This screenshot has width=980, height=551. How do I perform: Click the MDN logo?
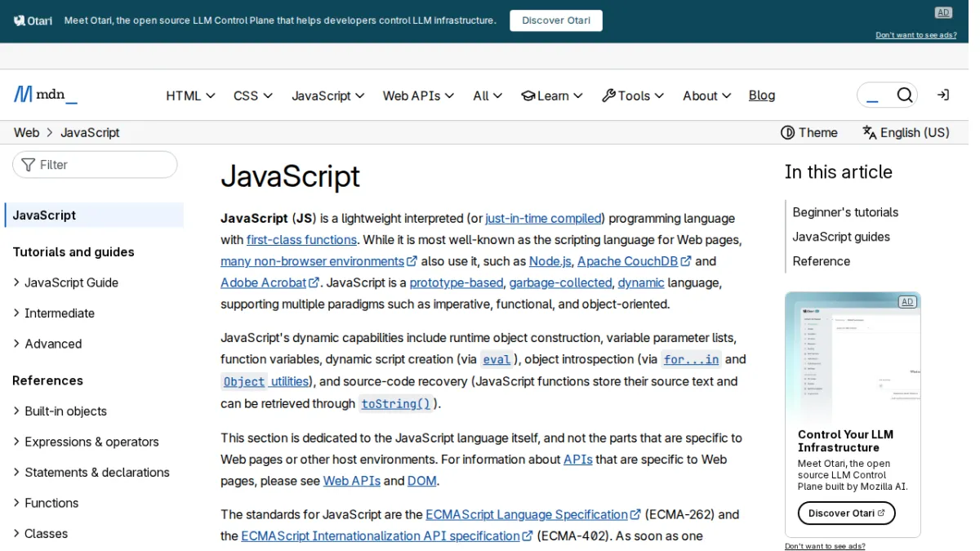tap(46, 95)
